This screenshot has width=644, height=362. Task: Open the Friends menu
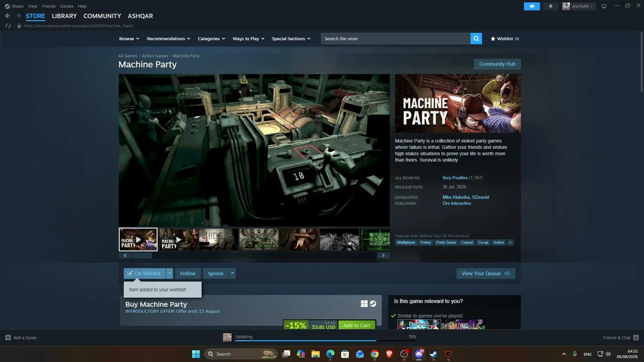[49, 6]
